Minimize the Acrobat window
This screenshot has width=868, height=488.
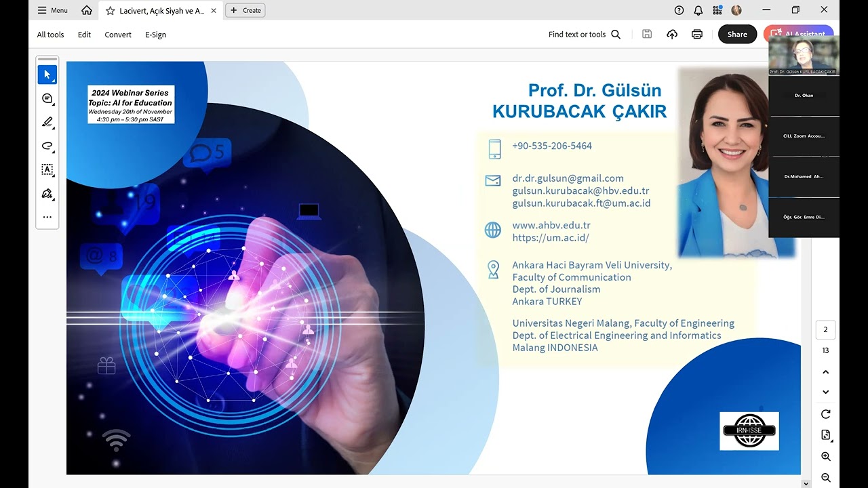click(767, 10)
